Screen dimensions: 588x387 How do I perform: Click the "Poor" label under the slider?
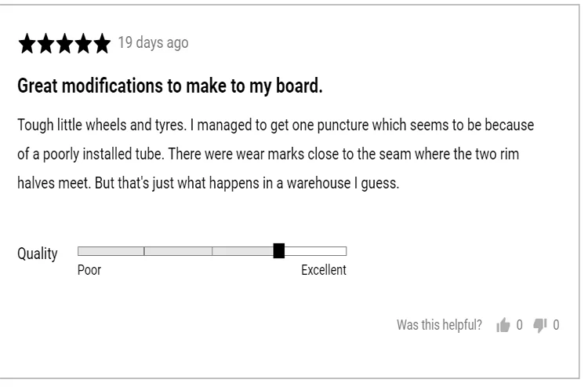(x=89, y=270)
